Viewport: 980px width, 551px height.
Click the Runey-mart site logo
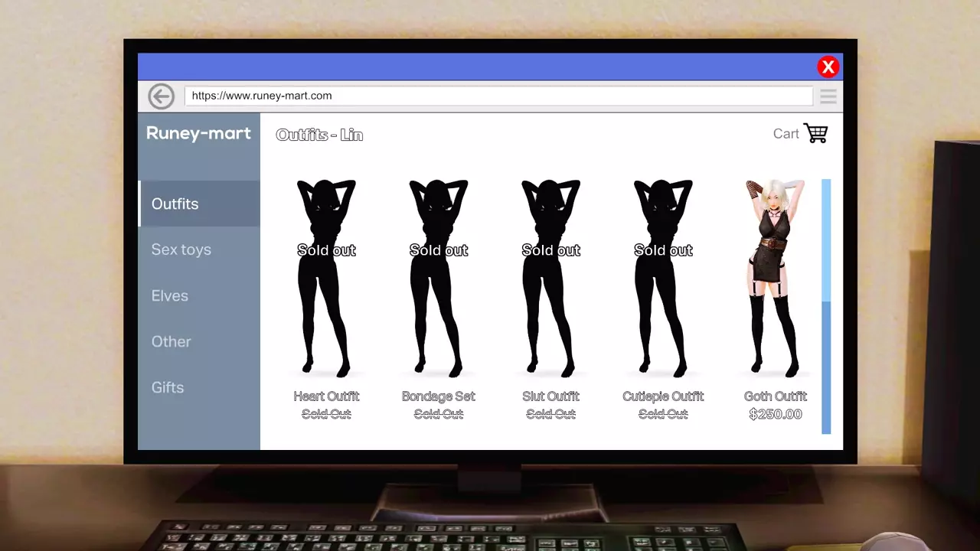pos(198,133)
